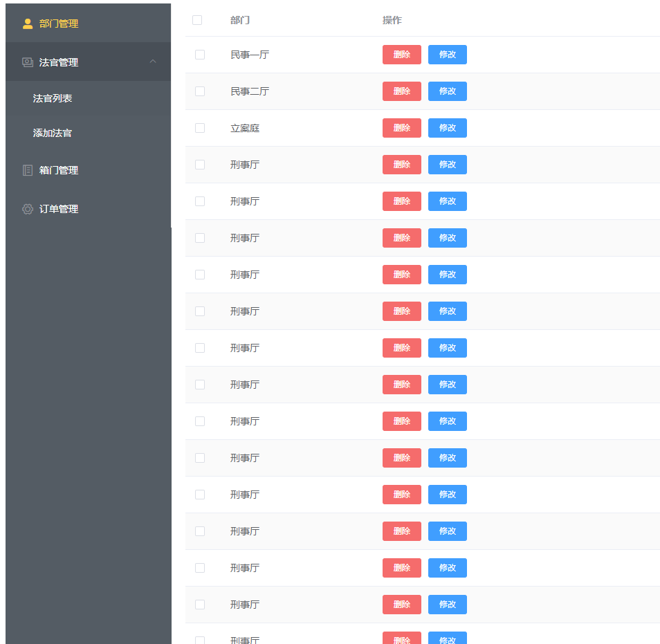This screenshot has height=644, width=660.
Task: Edit the 立案庭 department with 修改
Action: pyautogui.click(x=447, y=128)
